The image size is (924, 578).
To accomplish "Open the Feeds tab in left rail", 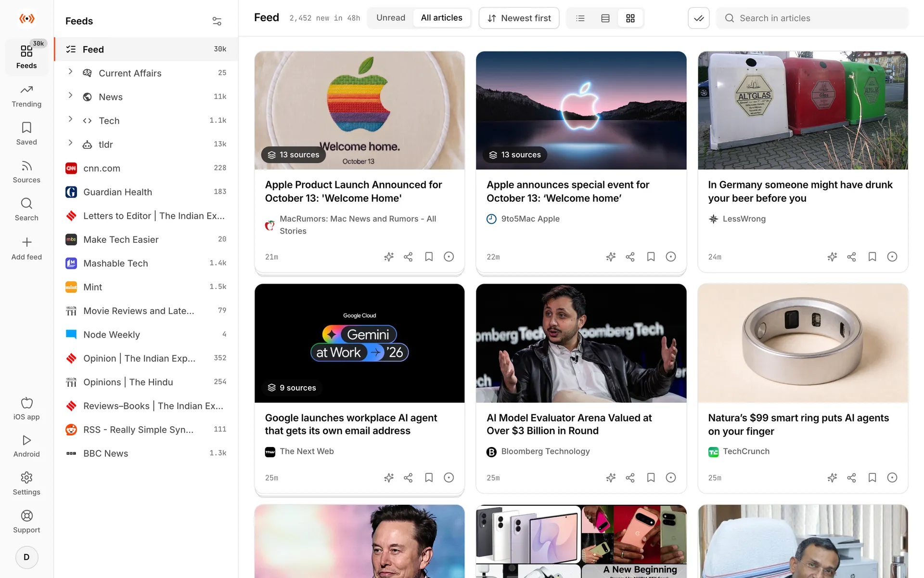I will [26, 57].
